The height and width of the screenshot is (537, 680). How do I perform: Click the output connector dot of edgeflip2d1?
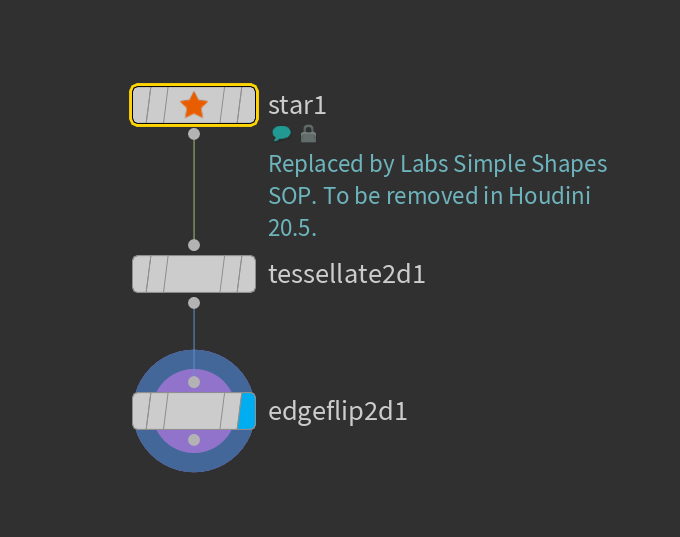[194, 440]
